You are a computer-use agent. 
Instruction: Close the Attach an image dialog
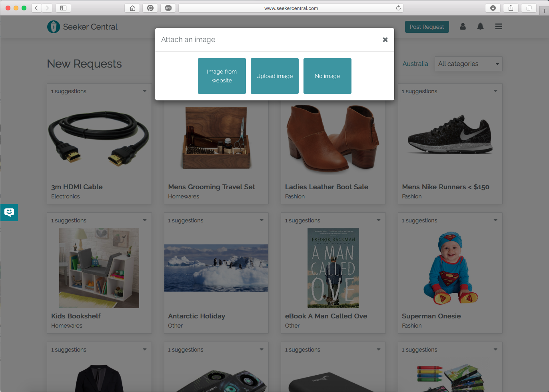click(385, 40)
